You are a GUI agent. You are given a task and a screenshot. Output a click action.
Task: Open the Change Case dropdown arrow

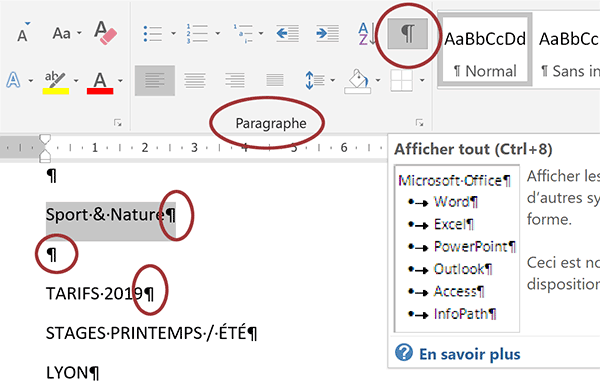pos(79,33)
